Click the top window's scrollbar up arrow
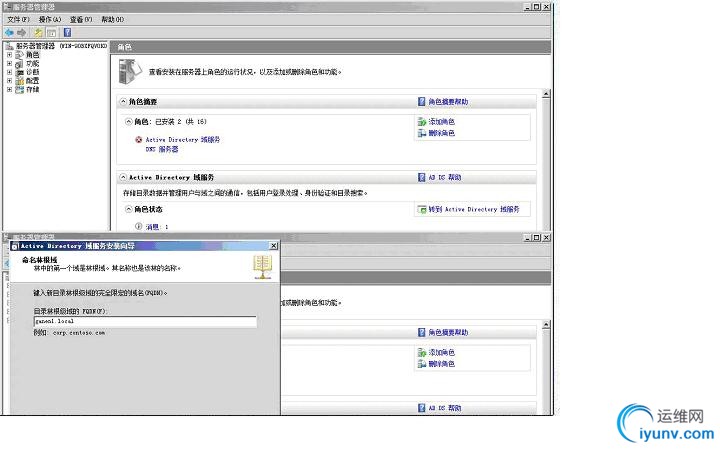 click(546, 94)
